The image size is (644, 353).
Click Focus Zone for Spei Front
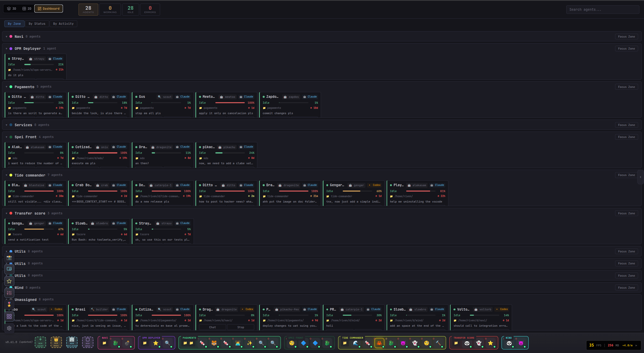[x=626, y=137]
